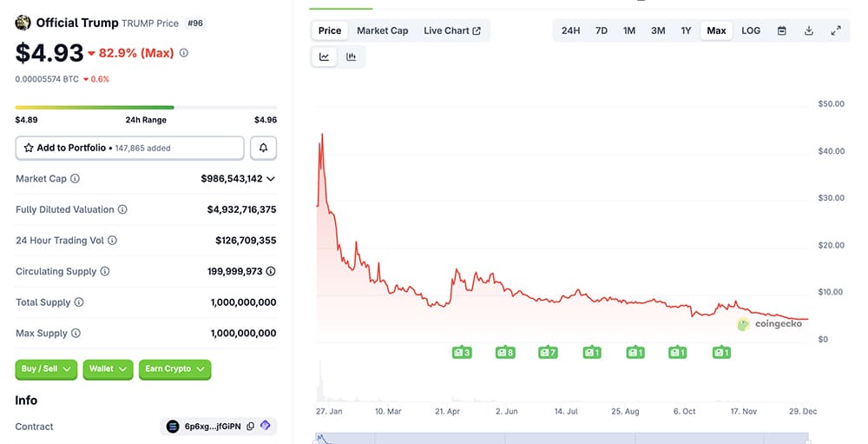Click info icon beside Circulating Supply label
868x444 pixels.
pyautogui.click(x=105, y=272)
